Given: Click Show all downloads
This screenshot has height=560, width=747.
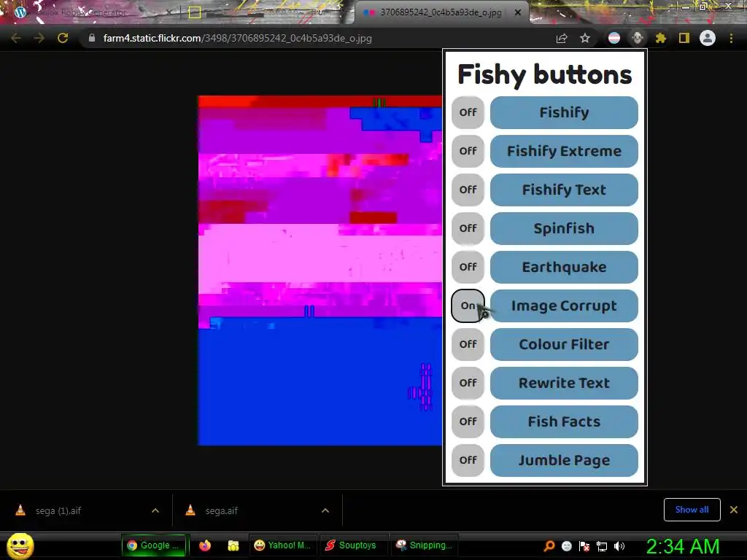Looking at the screenshot, I should (692, 510).
